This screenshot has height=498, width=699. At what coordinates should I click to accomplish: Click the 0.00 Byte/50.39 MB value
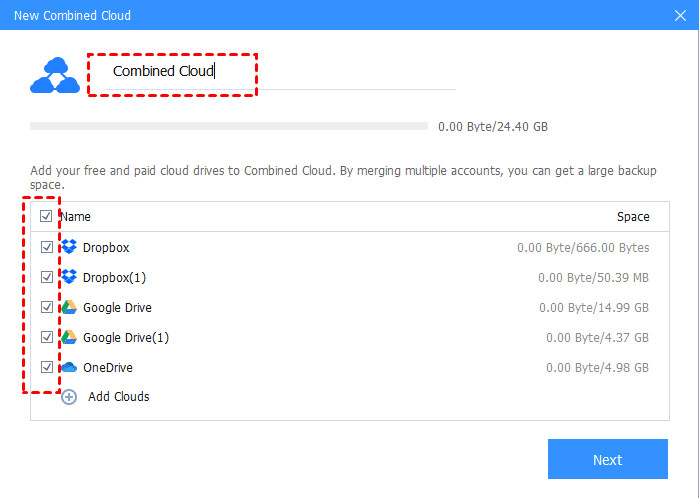[593, 278]
